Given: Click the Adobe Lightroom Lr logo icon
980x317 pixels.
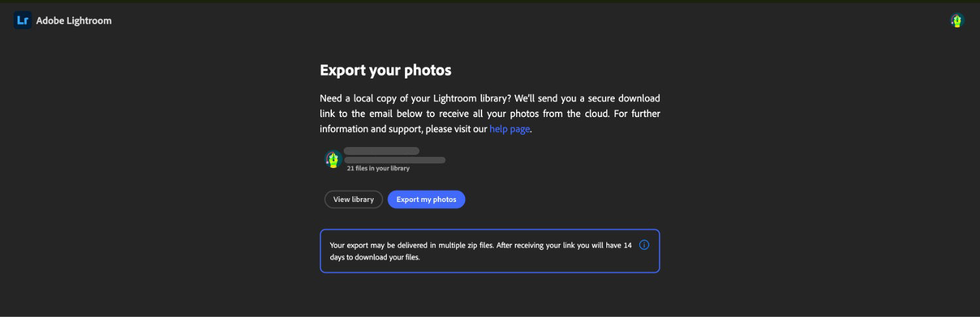Looking at the screenshot, I should click(x=23, y=20).
